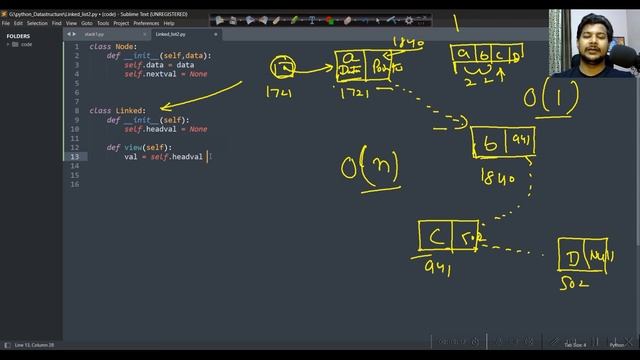This screenshot has height=360, width=640.
Task: Open the Project menu
Action: coord(121,23)
